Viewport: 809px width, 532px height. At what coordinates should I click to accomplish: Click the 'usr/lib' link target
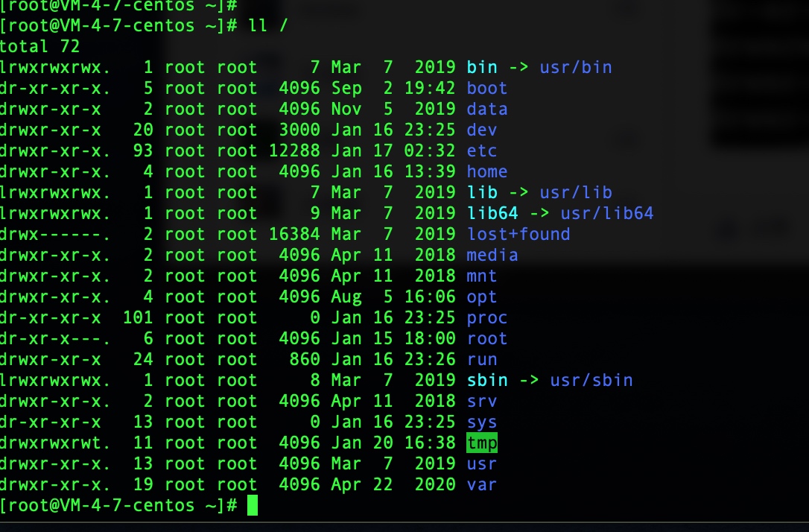click(x=576, y=192)
